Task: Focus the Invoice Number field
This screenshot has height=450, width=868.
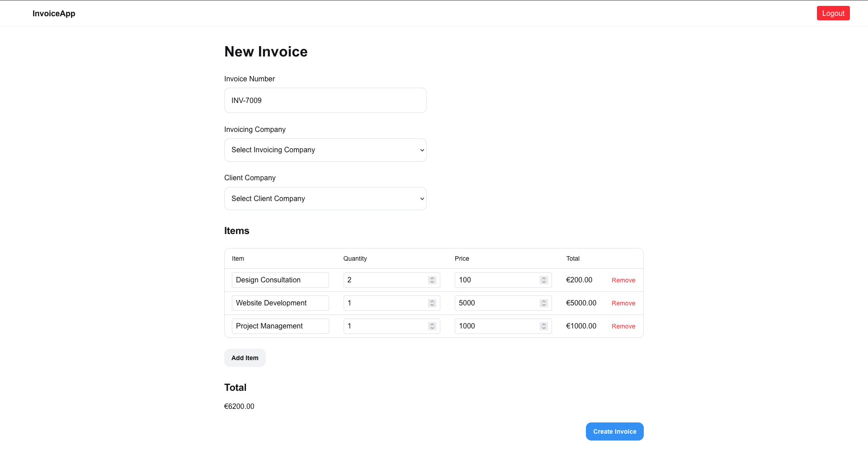Action: (325, 100)
